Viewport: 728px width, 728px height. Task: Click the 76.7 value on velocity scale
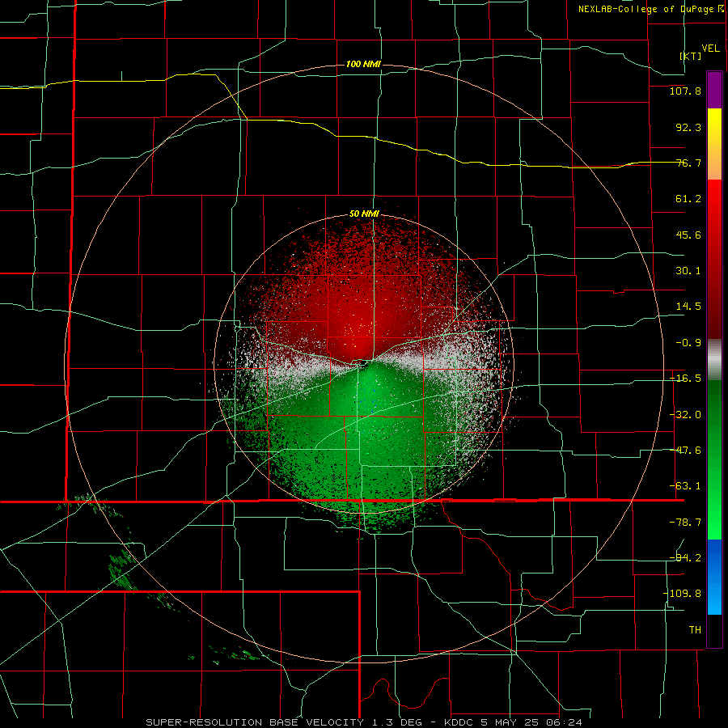(688, 163)
